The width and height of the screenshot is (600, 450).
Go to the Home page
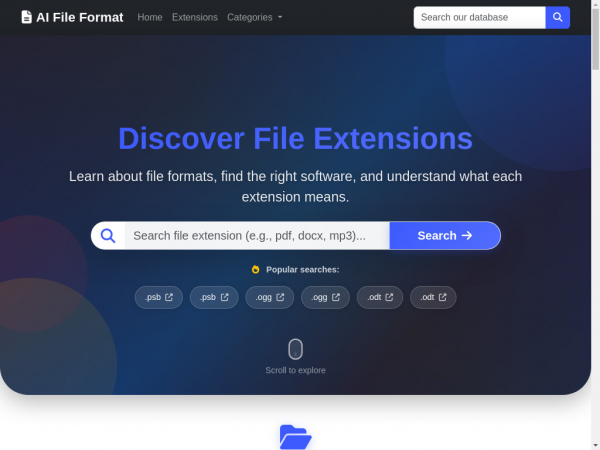tap(150, 17)
